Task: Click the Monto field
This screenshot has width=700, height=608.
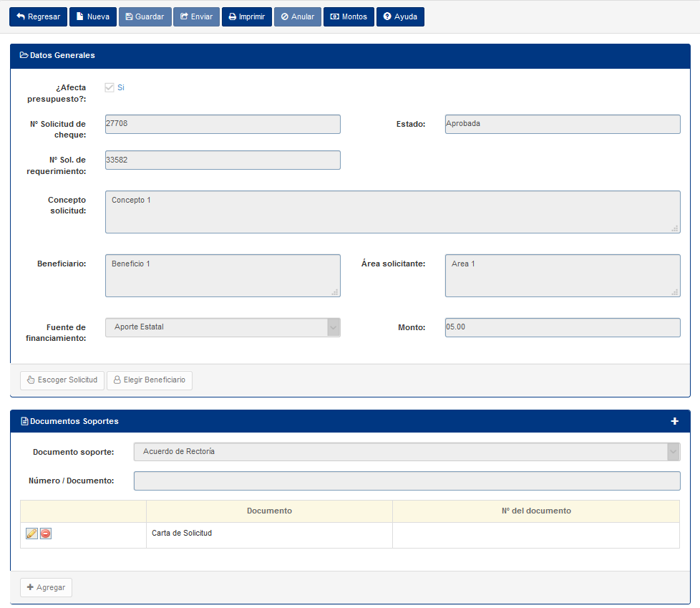Action: pos(563,327)
